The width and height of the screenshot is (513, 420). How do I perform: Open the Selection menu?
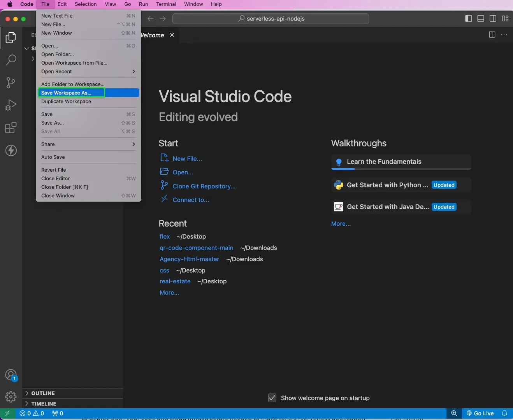(x=86, y=4)
